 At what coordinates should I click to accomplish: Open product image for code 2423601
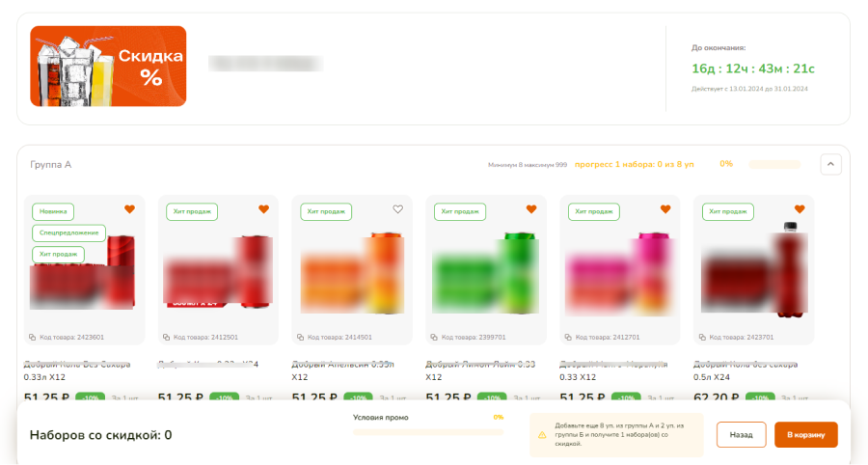[x=83, y=273]
